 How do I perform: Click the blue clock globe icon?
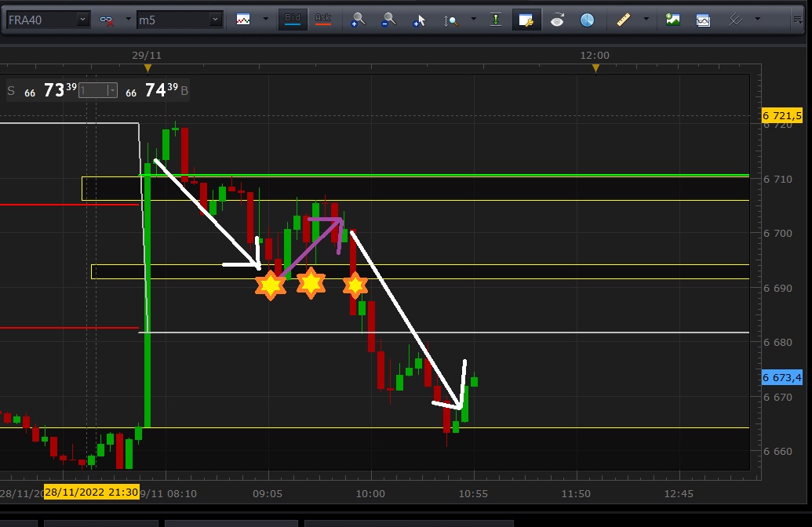pyautogui.click(x=588, y=20)
